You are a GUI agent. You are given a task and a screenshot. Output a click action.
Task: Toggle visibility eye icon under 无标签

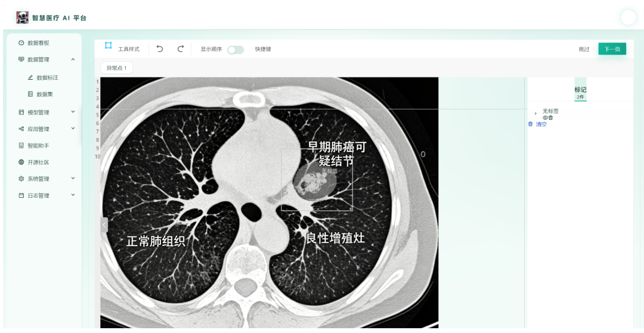pyautogui.click(x=546, y=118)
